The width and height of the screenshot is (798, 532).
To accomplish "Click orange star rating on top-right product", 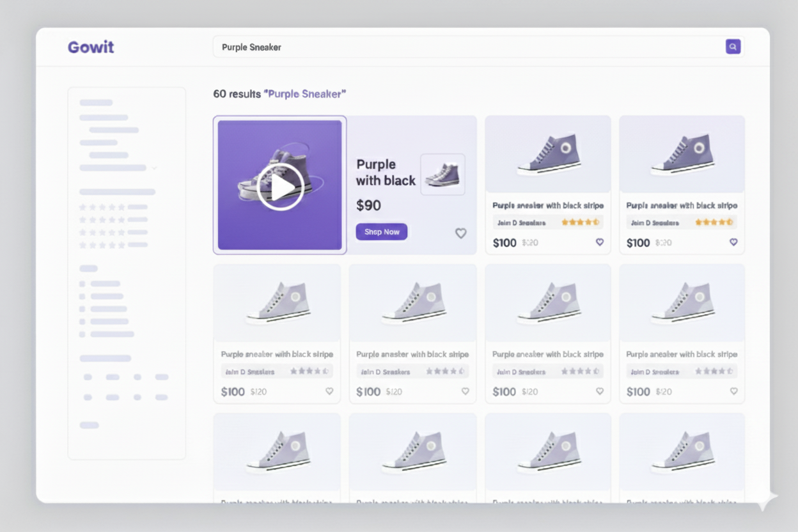I will pos(714,223).
